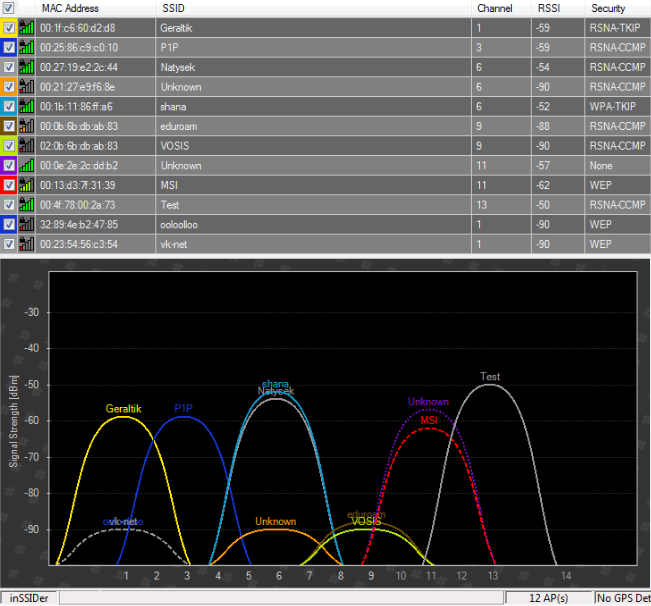Uncheck the Geraltik network checkbox
Image resolution: width=651 pixels, height=606 pixels.
[x=9, y=28]
